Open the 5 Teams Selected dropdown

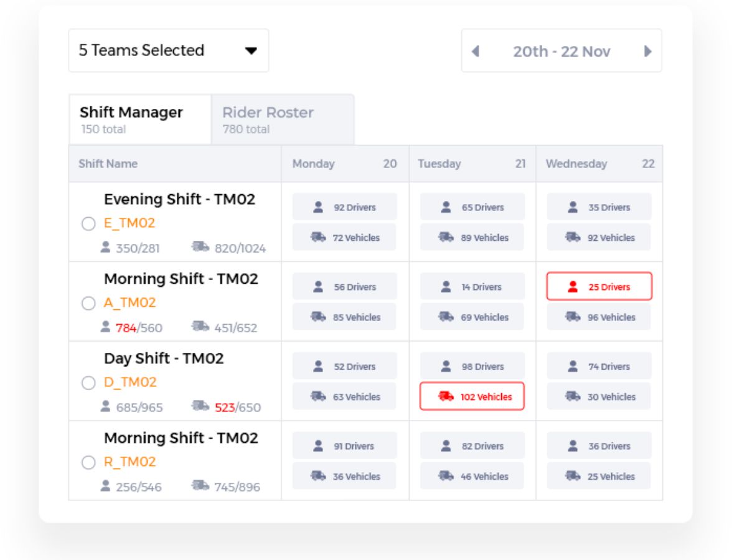(x=168, y=50)
